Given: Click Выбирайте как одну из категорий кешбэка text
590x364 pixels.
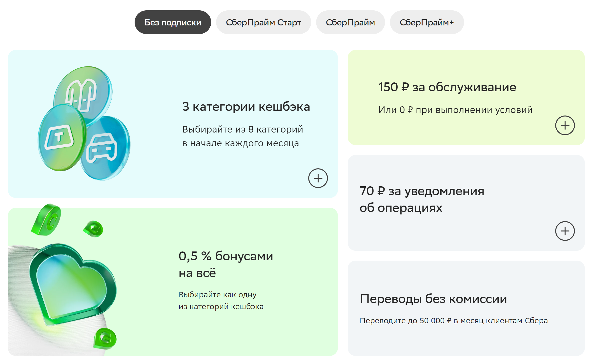Looking at the screenshot, I should pos(221,301).
